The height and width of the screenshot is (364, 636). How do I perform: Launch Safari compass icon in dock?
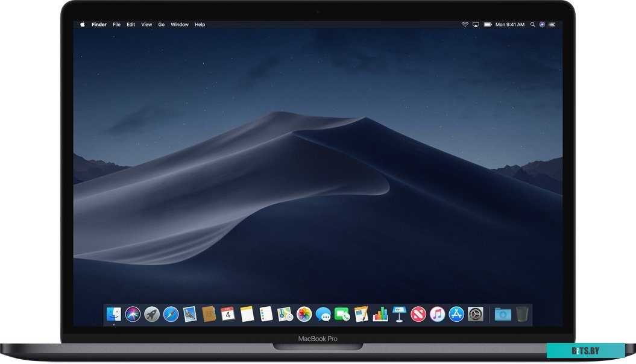point(171,314)
